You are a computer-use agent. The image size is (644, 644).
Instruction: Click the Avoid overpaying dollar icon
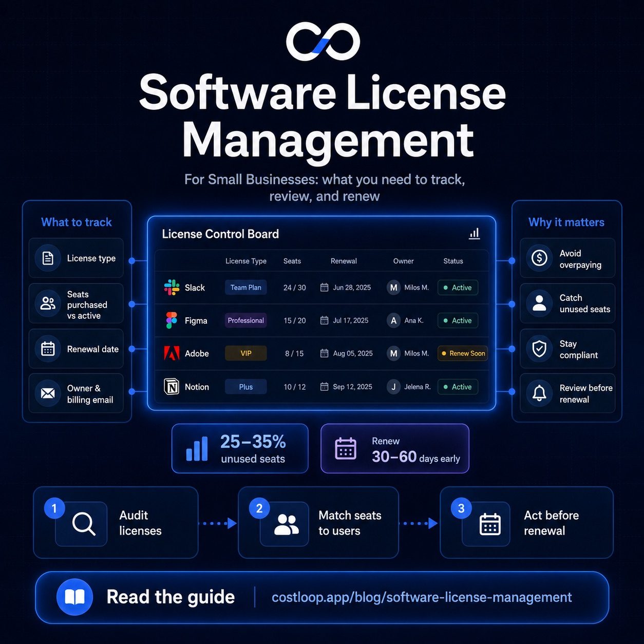(x=539, y=257)
